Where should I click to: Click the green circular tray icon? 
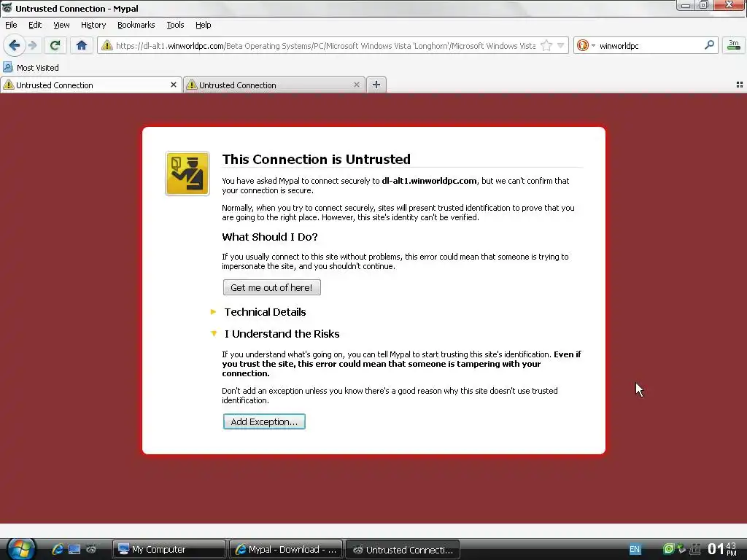669,549
